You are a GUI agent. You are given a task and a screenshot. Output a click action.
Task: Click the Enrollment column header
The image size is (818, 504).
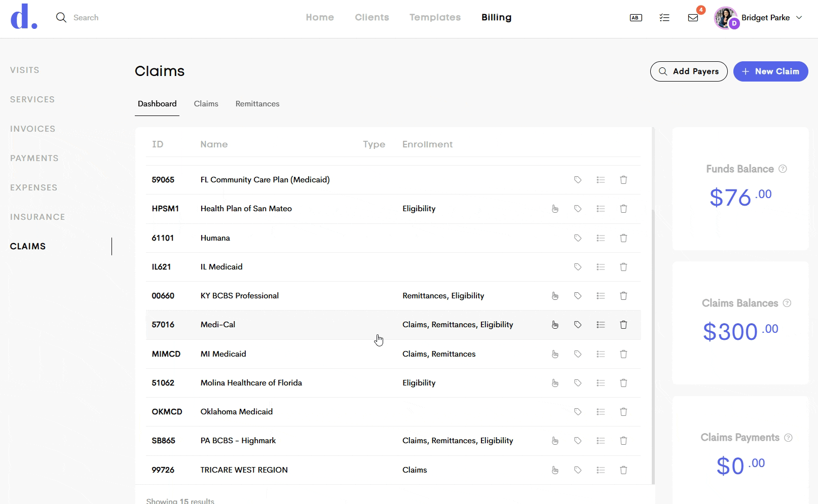[x=428, y=144]
